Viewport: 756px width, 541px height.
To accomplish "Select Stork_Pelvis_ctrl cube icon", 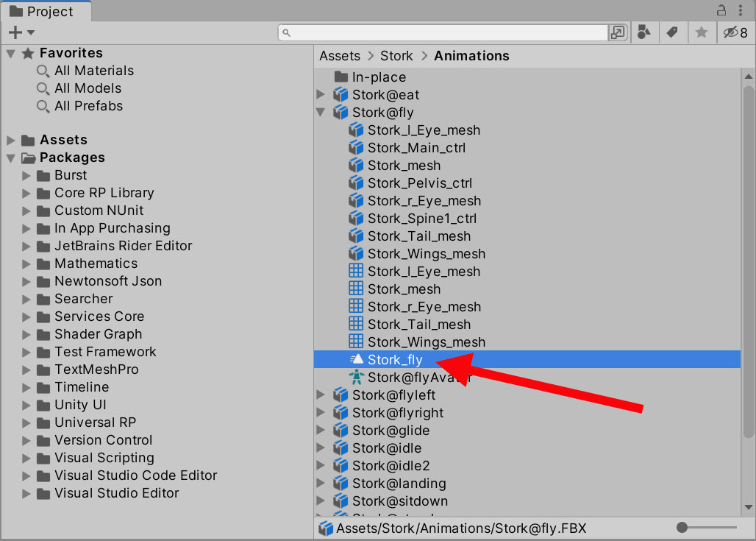I will pos(356,183).
